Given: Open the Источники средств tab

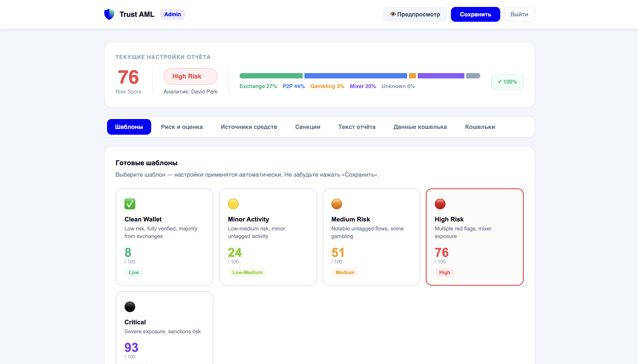Looking at the screenshot, I should (249, 127).
